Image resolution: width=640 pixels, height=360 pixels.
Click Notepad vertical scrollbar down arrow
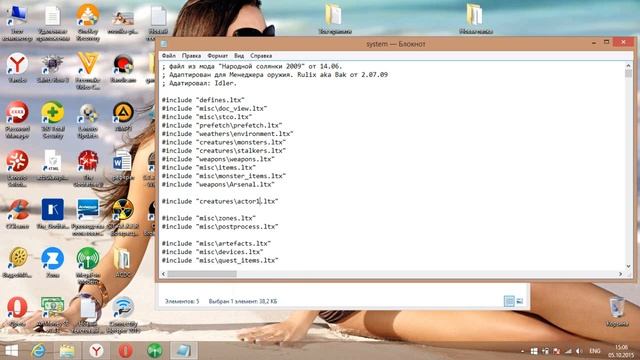coord(628,266)
